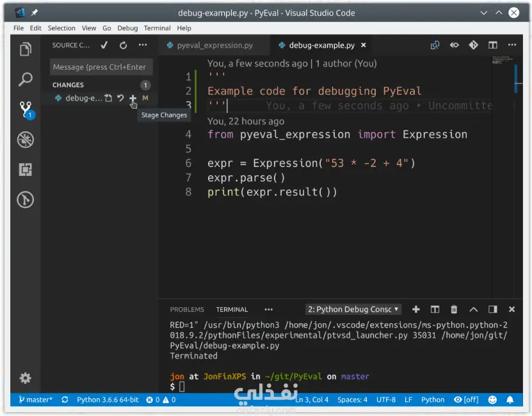This screenshot has width=532, height=416.
Task: Click line 6 expr = Expression code
Action: pyautogui.click(x=310, y=163)
